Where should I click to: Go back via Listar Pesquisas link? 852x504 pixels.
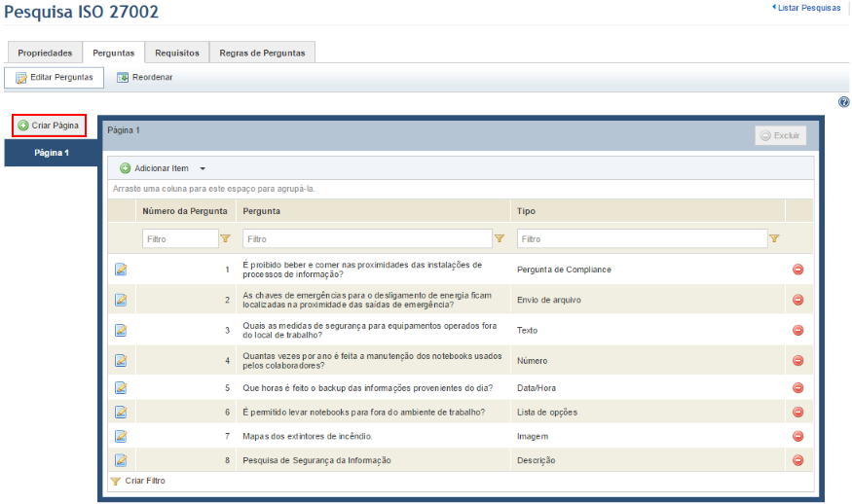point(806,8)
